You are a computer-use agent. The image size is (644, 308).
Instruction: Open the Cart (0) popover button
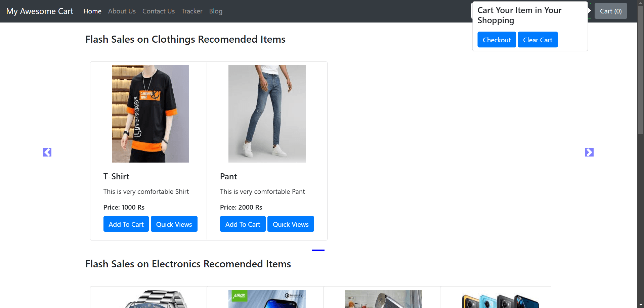[x=610, y=11]
